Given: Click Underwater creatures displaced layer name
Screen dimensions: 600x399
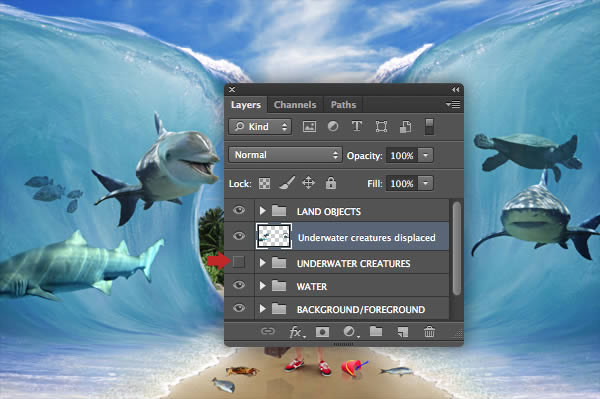Looking at the screenshot, I should click(367, 238).
